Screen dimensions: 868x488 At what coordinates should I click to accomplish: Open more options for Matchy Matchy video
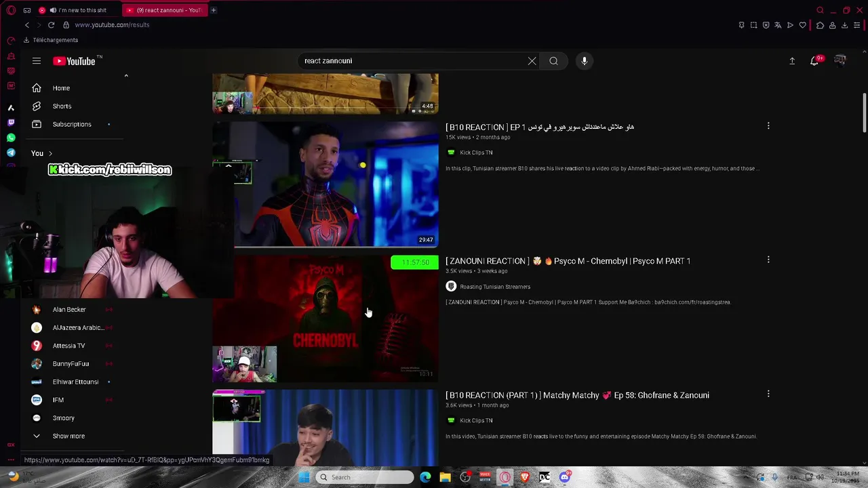[x=768, y=394]
